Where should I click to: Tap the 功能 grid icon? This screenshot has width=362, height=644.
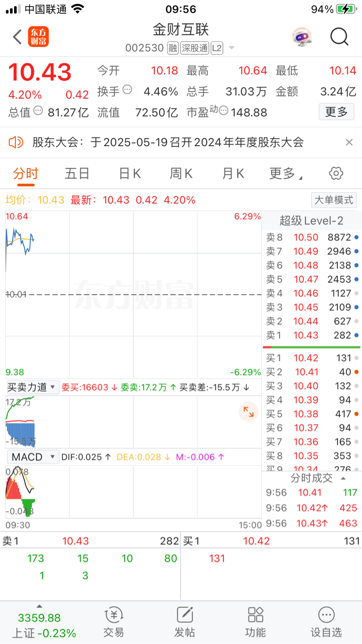pos(255,614)
